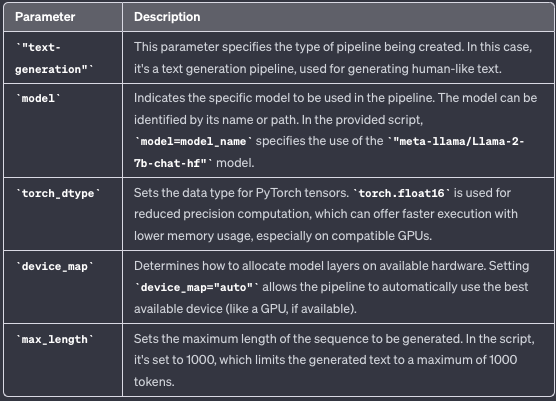This screenshot has height=401, width=556.
Task: Click the text mentioning compatible GPUs
Action: point(283,236)
